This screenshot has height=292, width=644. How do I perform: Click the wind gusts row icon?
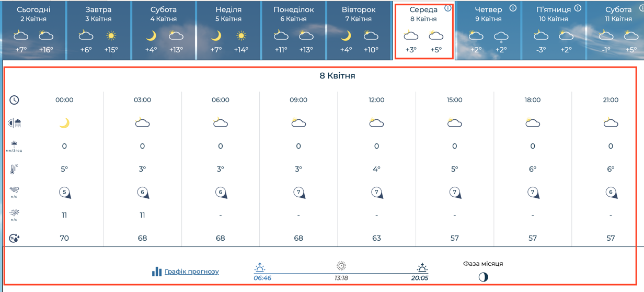click(x=14, y=215)
